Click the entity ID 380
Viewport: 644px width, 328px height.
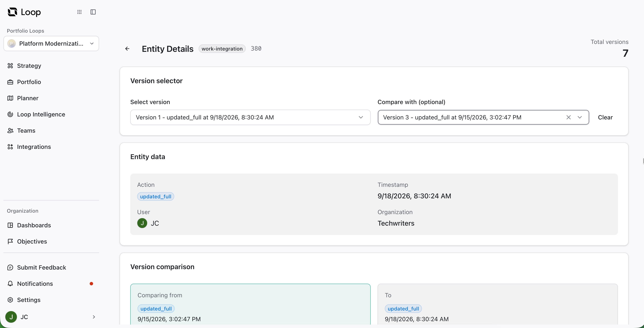256,49
